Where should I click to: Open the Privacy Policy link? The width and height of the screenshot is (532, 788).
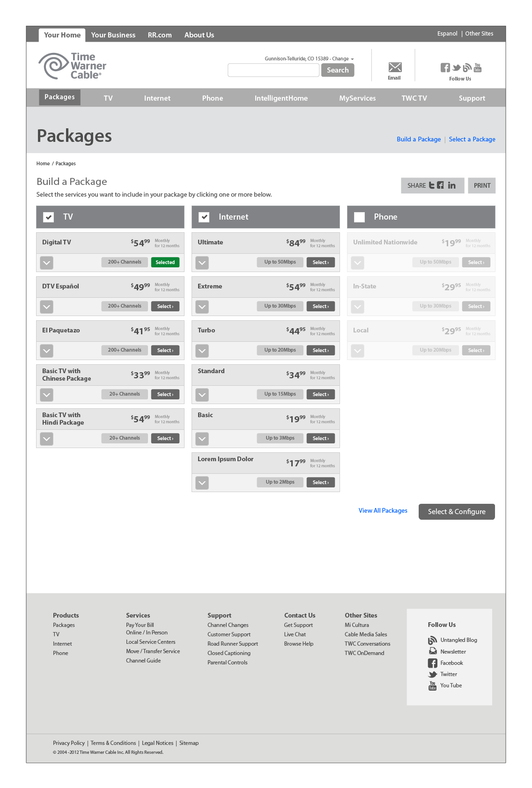tap(69, 743)
